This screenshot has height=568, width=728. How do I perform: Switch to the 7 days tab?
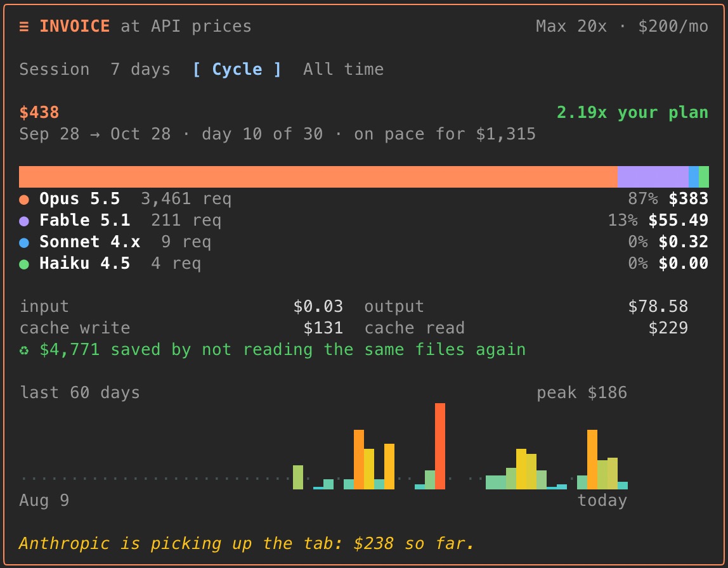140,70
